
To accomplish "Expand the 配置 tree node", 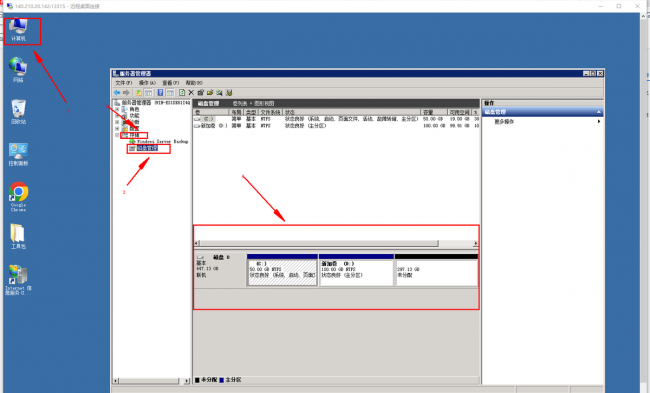I will tap(117, 129).
